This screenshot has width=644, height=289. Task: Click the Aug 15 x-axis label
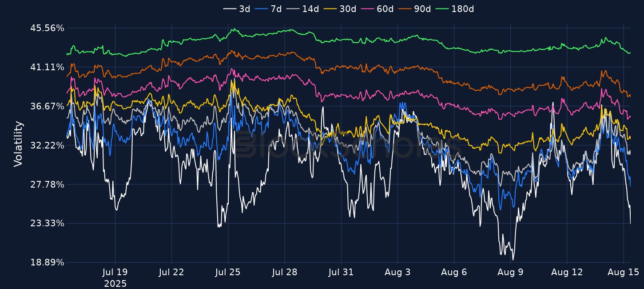click(x=623, y=272)
